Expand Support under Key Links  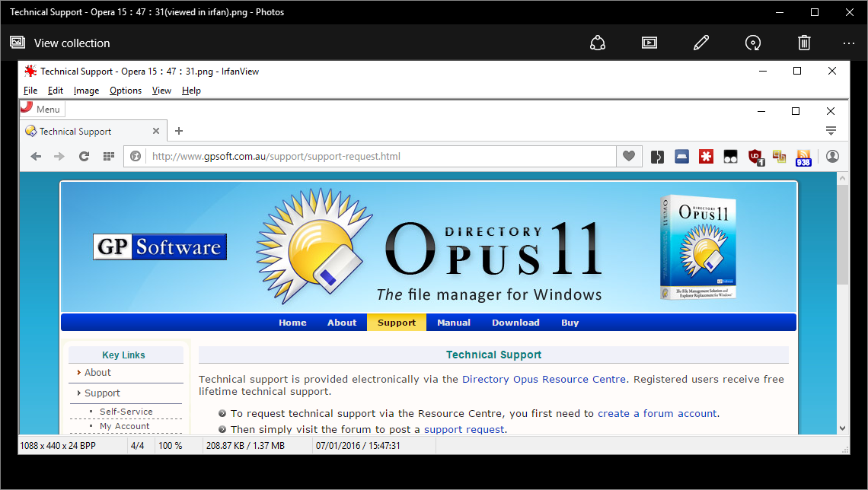click(102, 393)
